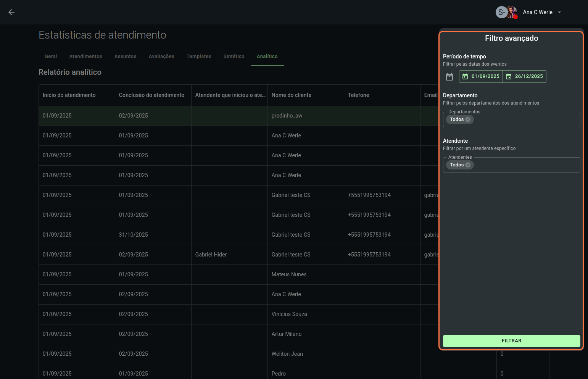Switch to the Geral tab
The image size is (588, 379).
pos(51,56)
